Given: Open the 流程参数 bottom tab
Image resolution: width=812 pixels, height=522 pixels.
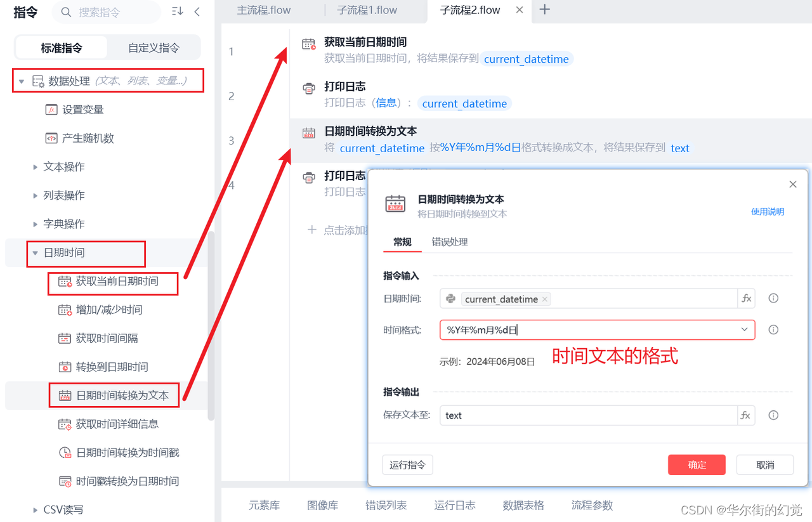Looking at the screenshot, I should point(593,506).
